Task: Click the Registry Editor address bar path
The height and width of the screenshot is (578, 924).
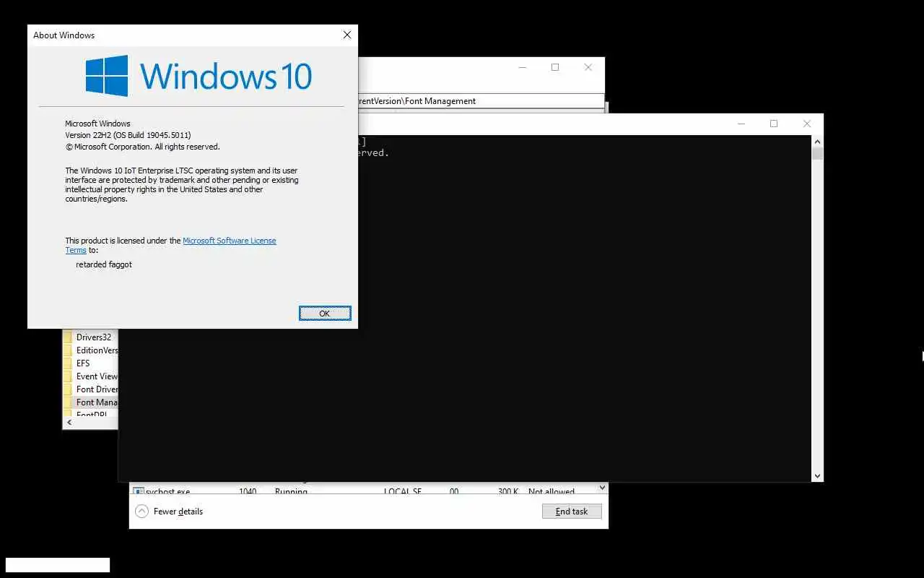Action: point(480,101)
